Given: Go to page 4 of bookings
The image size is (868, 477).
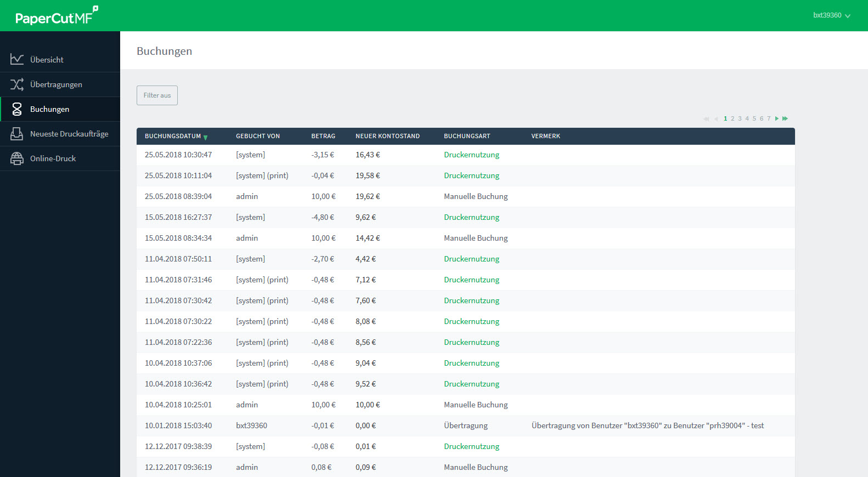Looking at the screenshot, I should point(747,118).
